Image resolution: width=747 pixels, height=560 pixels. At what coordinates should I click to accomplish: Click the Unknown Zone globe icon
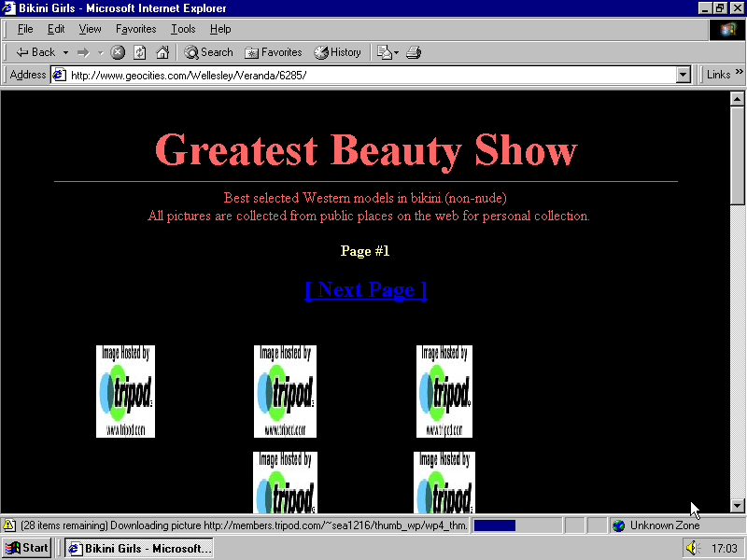(618, 525)
